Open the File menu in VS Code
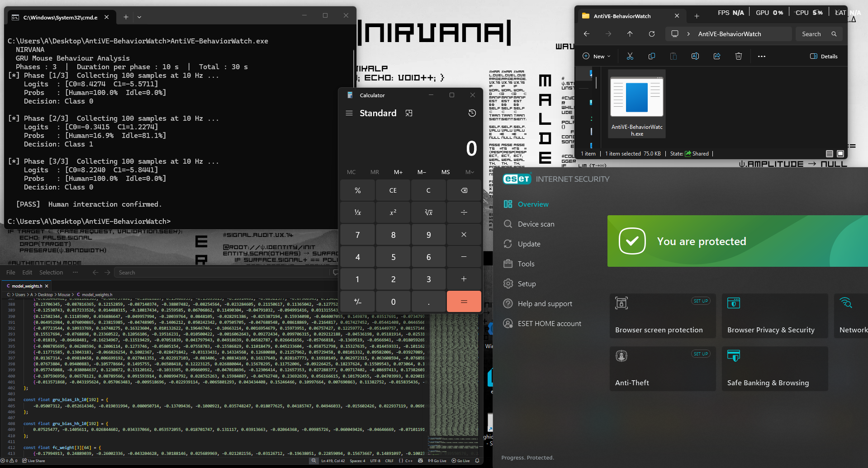 coord(11,273)
